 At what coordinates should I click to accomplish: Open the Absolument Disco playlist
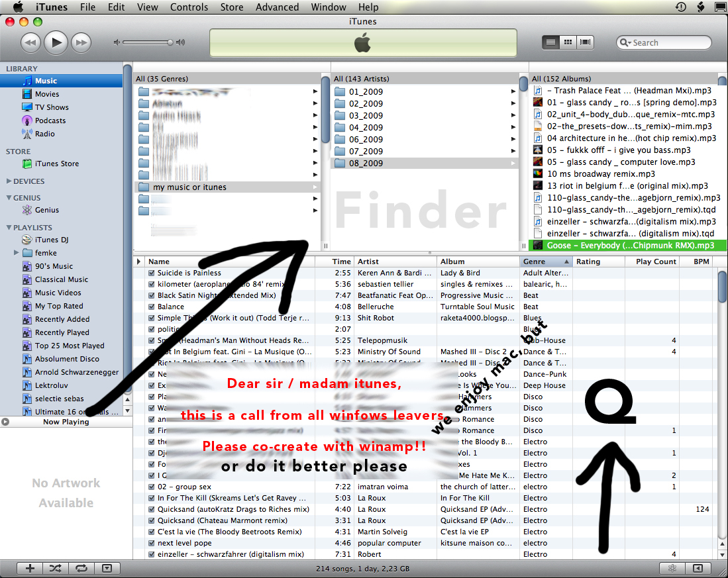click(67, 359)
